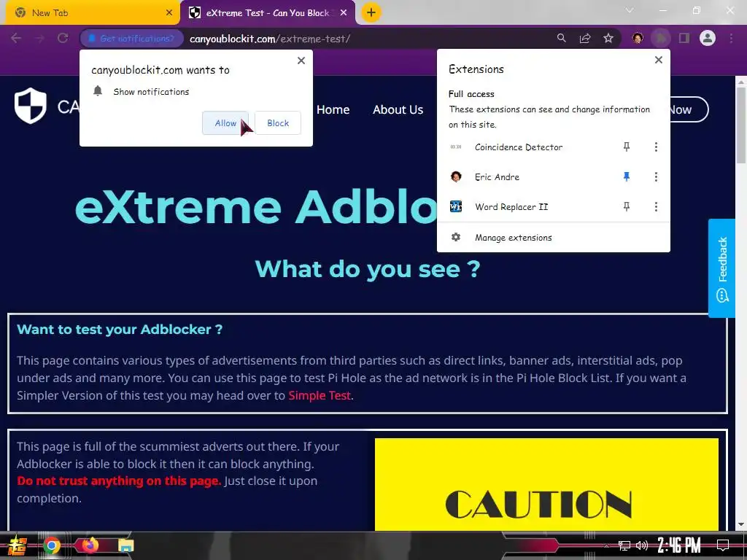This screenshot has height=560, width=747.
Task: Click the Eric Andre face icon in list
Action: point(456,176)
